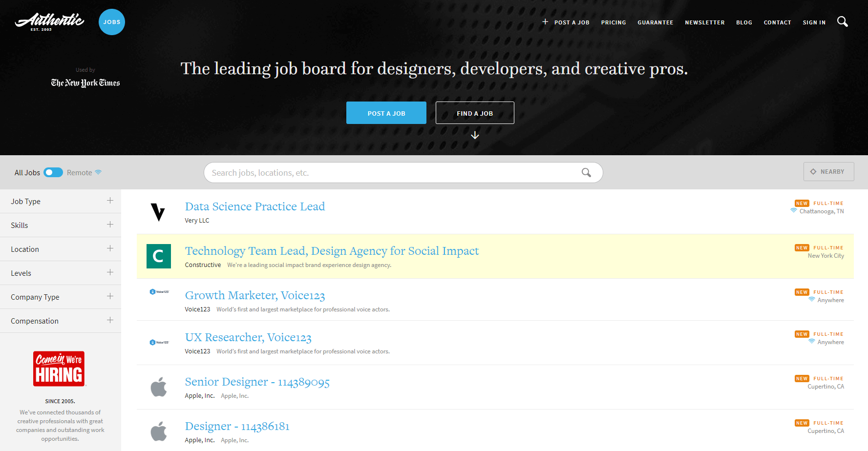Screen dimensions: 868x451
Task: Click the Authentic logo in the header
Action: 49,21
